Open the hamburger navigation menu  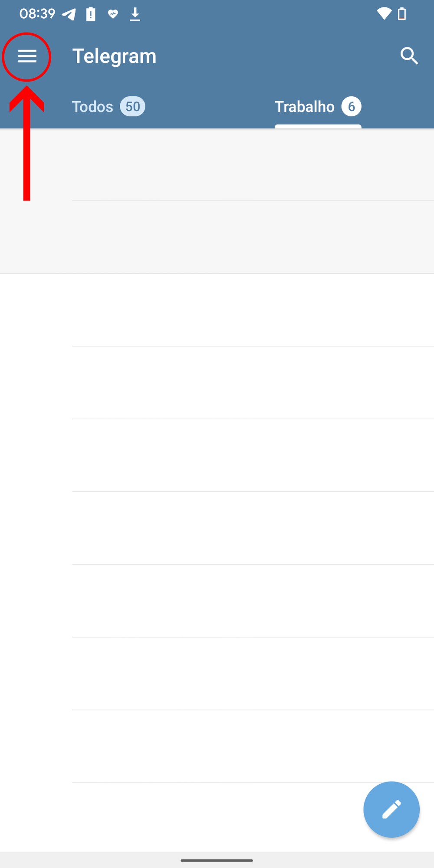click(x=27, y=56)
